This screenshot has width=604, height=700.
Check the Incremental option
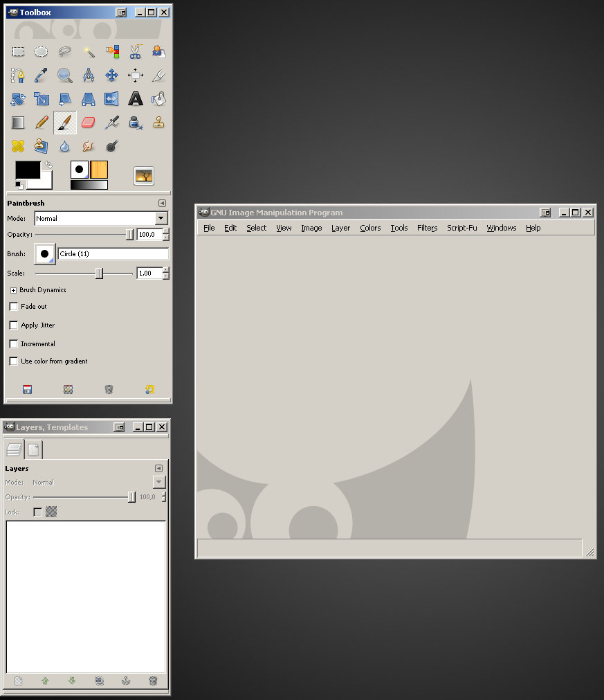[x=14, y=344]
